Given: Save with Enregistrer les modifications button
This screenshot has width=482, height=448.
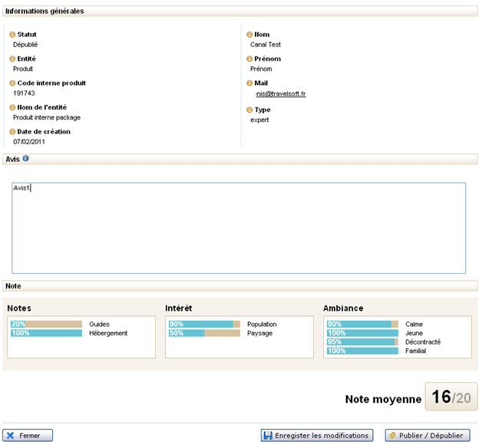Looking at the screenshot, I should (316, 435).
